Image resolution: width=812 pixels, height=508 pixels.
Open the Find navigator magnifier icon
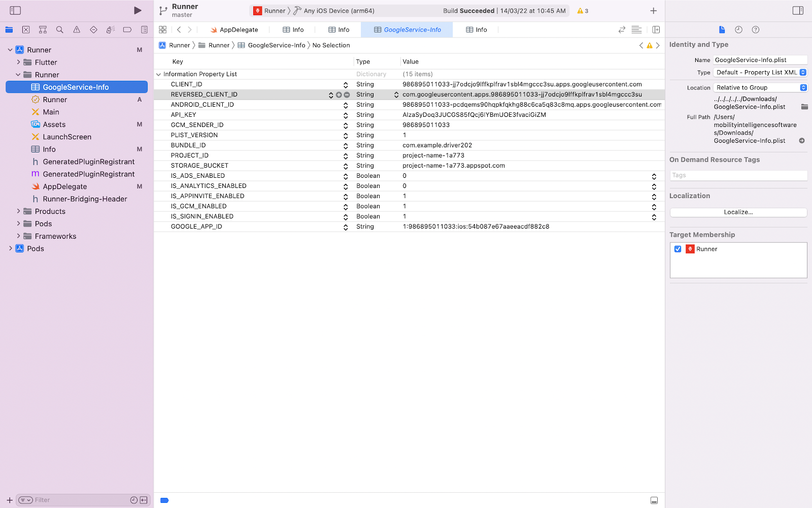click(x=59, y=29)
